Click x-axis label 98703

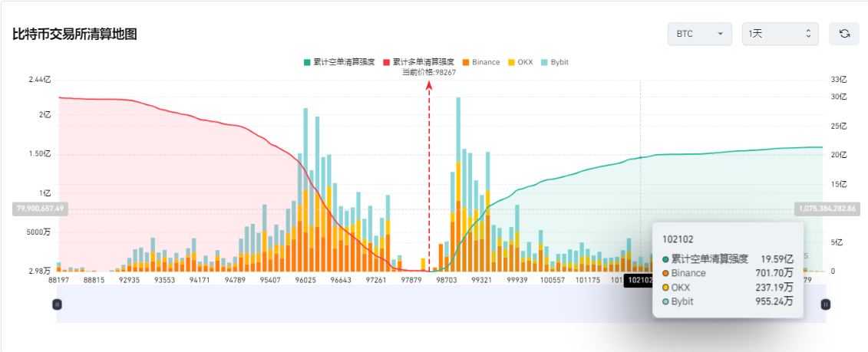447,281
